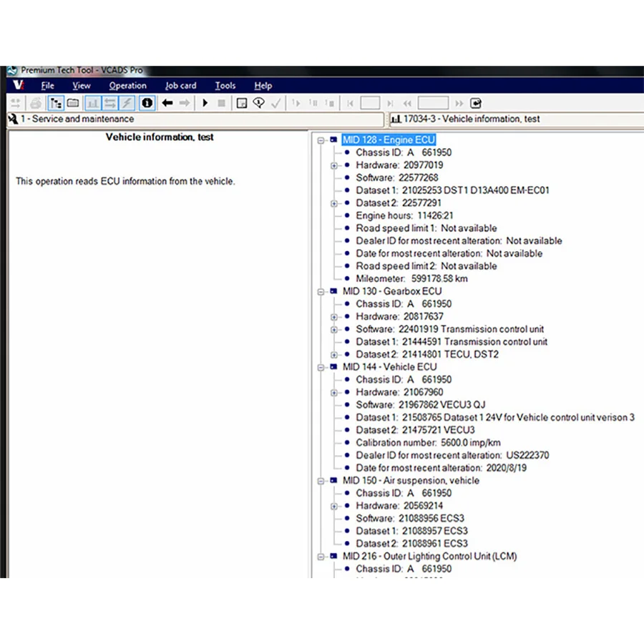Collapse the MID 128 - Engine ECU node
The height and width of the screenshot is (644, 644).
[x=321, y=140]
